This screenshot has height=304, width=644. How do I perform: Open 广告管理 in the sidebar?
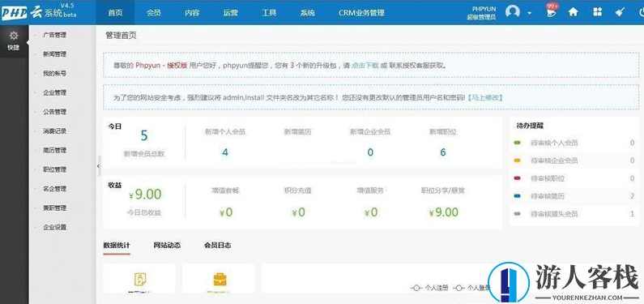coord(54,36)
